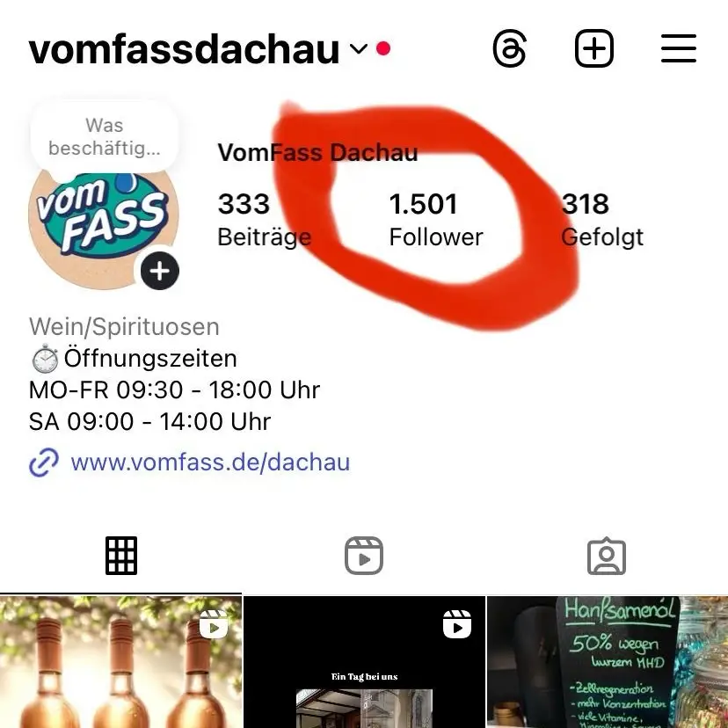Switch to the tagged photos tab

(607, 556)
